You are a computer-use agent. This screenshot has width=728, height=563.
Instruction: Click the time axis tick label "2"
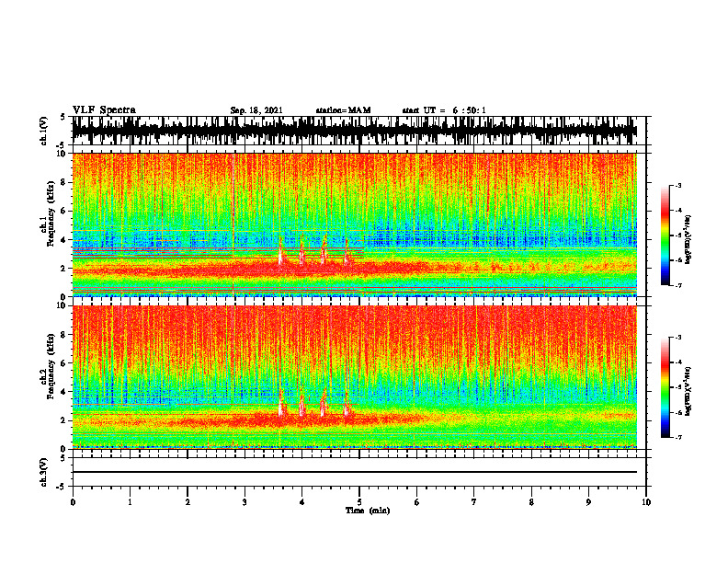[x=188, y=502]
